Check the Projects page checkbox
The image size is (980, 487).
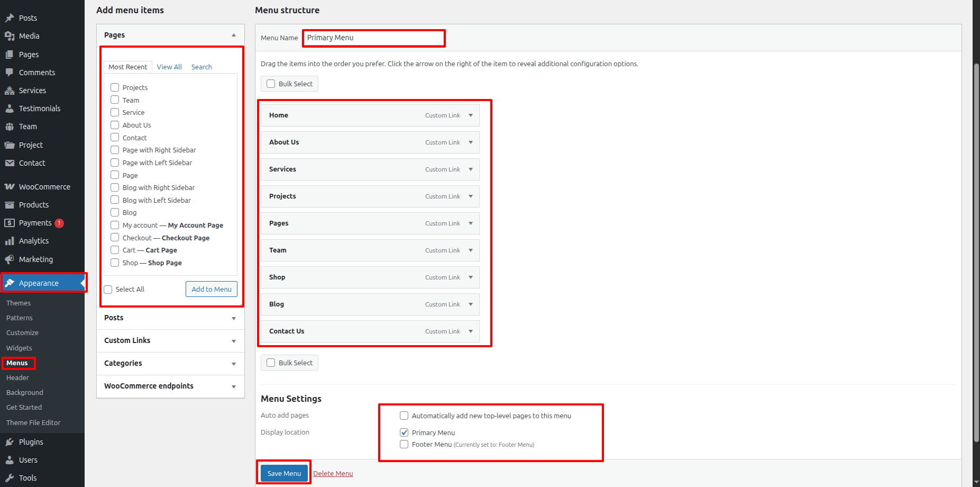pos(115,87)
